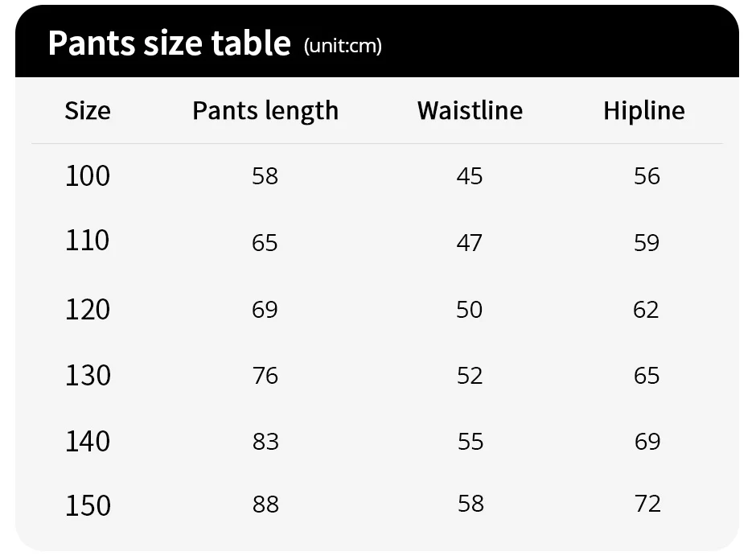
Task: Click hipline value 56 for size 100
Action: [x=647, y=176]
